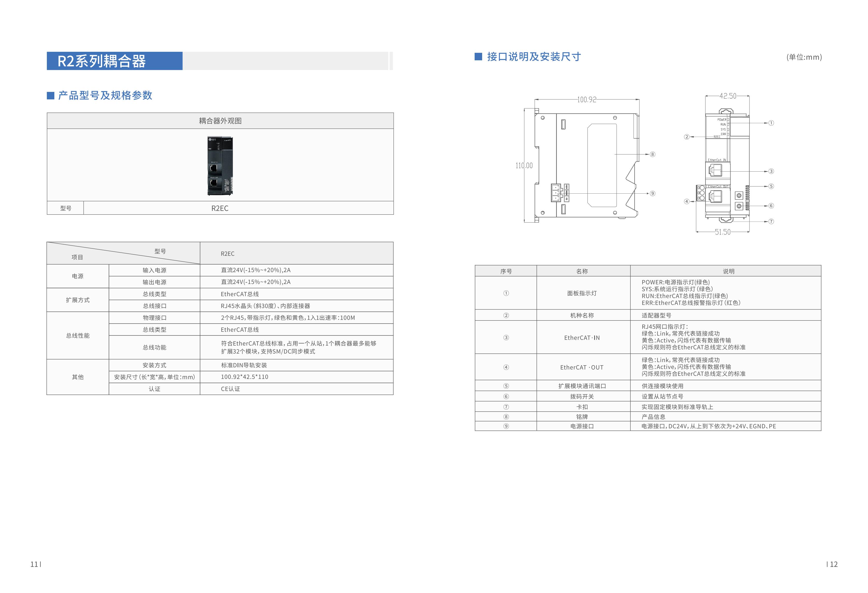
Task: Click the 接口说明及安装尺寸 heading
Action: [534, 57]
